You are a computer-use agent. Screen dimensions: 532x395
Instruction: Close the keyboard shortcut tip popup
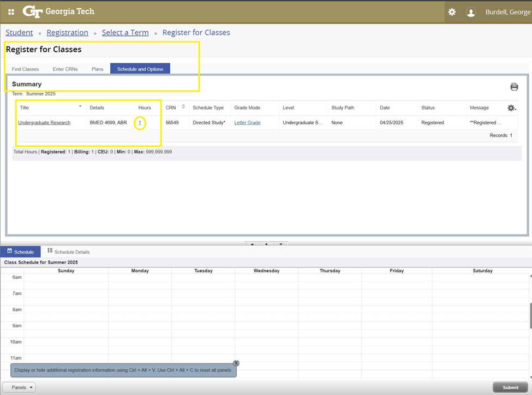pos(236,363)
